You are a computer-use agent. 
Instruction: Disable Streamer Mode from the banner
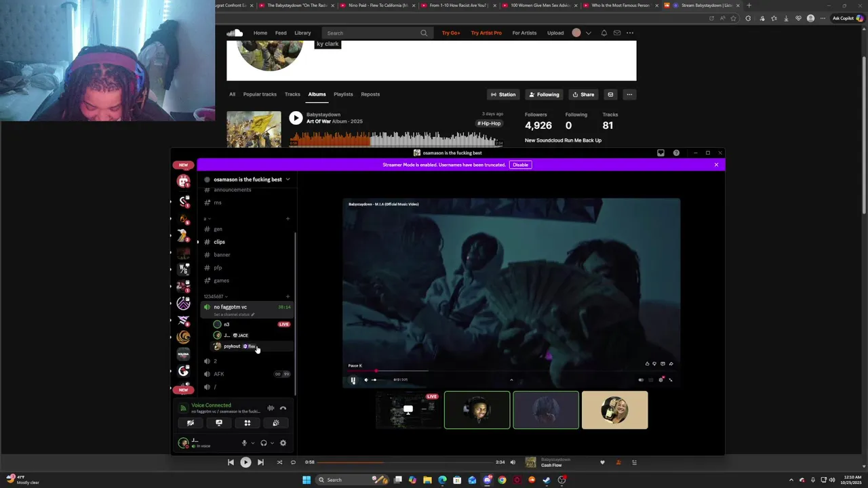520,165
